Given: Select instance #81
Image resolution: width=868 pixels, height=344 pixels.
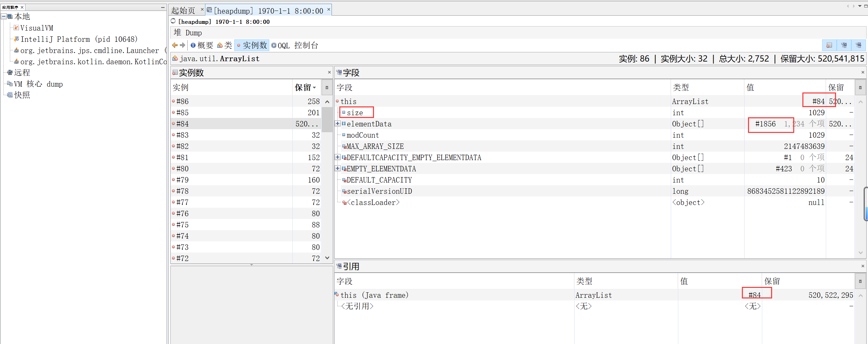Looking at the screenshot, I should (x=246, y=157).
